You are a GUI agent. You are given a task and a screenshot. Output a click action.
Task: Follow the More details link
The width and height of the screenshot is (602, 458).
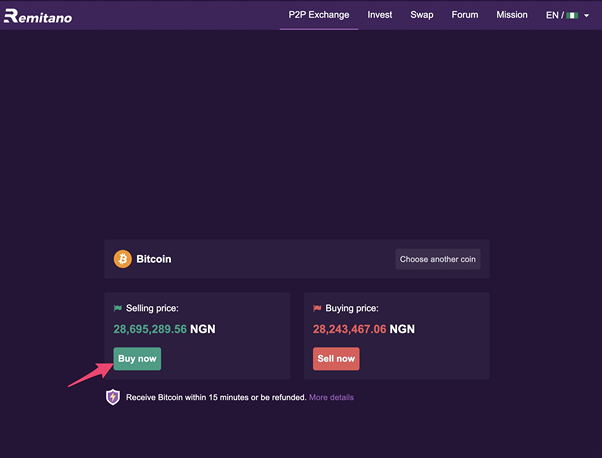tap(331, 397)
